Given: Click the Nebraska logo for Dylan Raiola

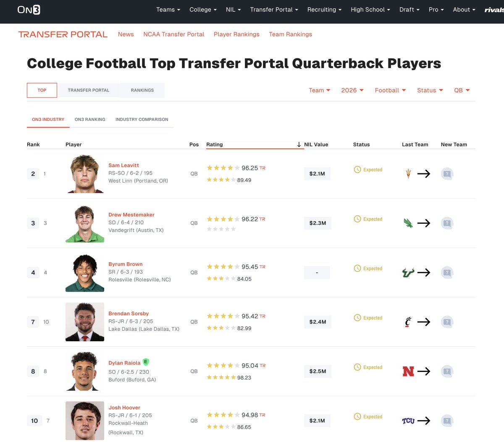Looking at the screenshot, I should pyautogui.click(x=408, y=371).
